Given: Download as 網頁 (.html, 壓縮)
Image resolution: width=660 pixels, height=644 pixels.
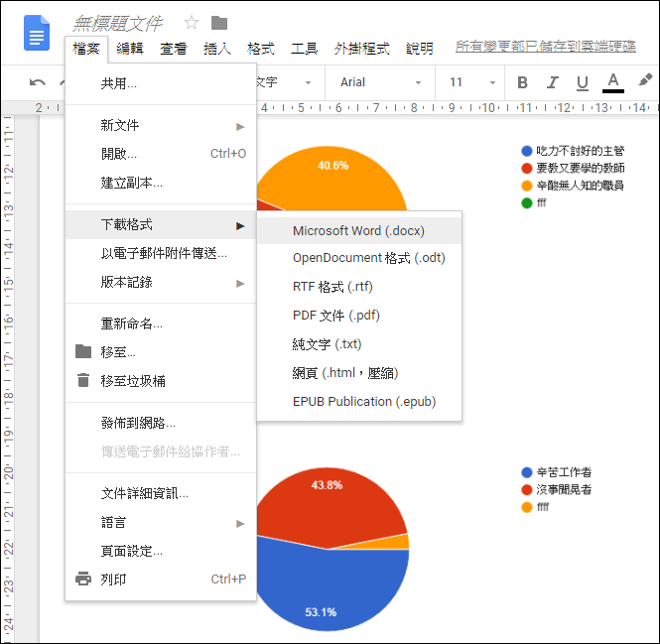Looking at the screenshot, I should (x=359, y=373).
